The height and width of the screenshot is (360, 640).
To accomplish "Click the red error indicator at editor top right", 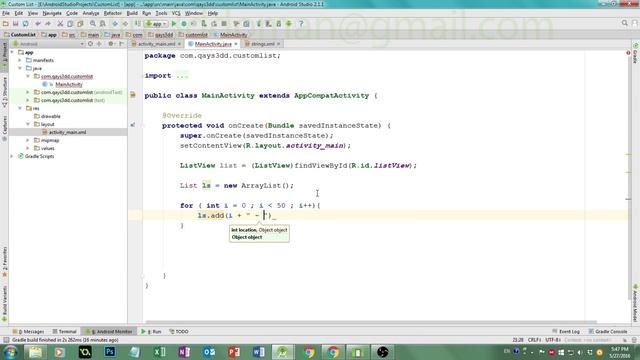I will tap(628, 53).
